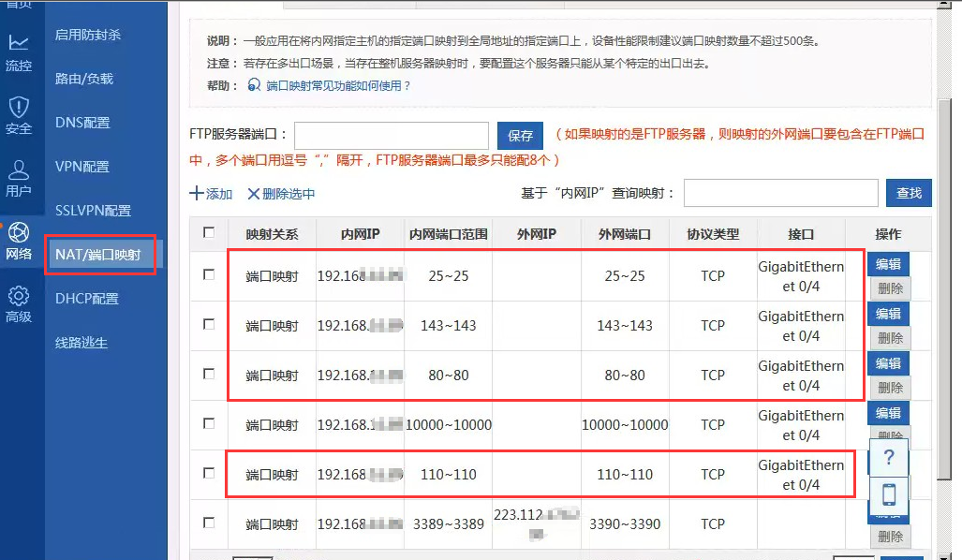Focus the FTP服务器端口 input field
962x560 pixels.
click(x=392, y=136)
